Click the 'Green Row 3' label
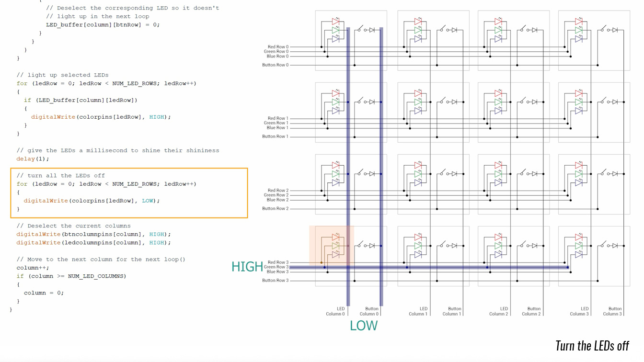Screen dimensions: 644x362 coord(276,267)
